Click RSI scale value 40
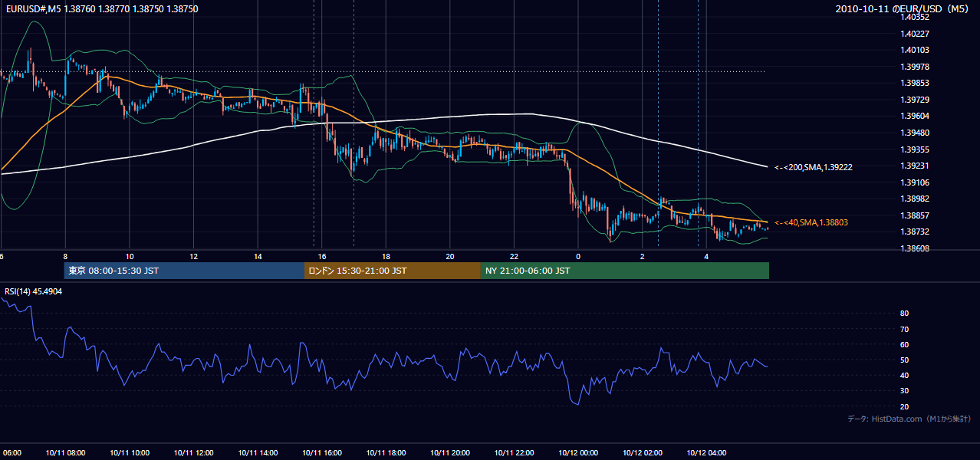Screen dimensions: 980x460 coord(905,375)
